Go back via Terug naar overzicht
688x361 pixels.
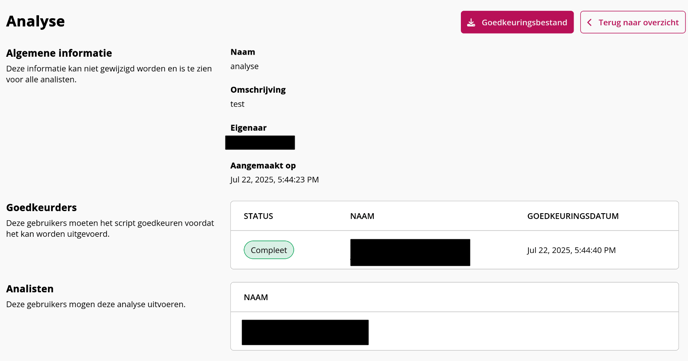point(633,22)
